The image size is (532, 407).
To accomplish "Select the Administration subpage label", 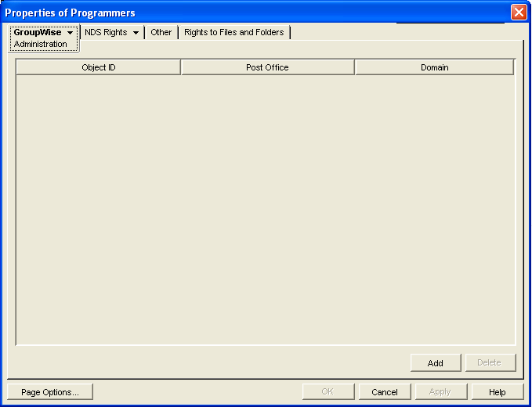I will click(41, 44).
